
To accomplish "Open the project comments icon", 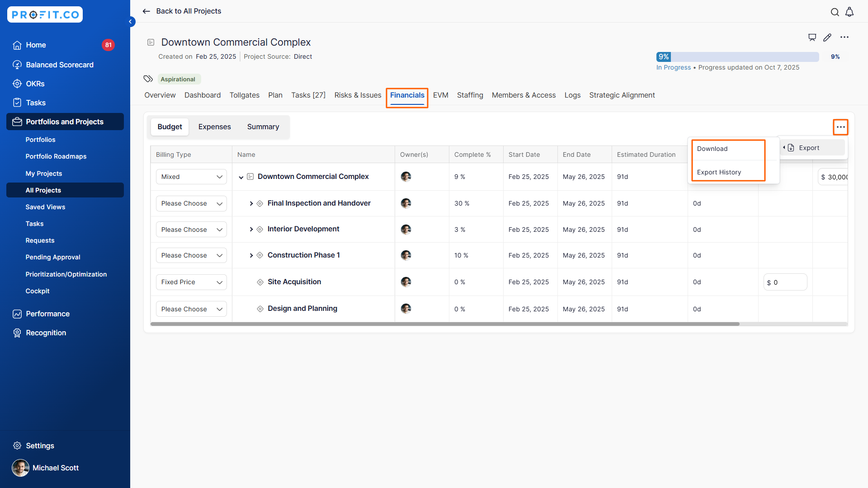I will pyautogui.click(x=812, y=38).
